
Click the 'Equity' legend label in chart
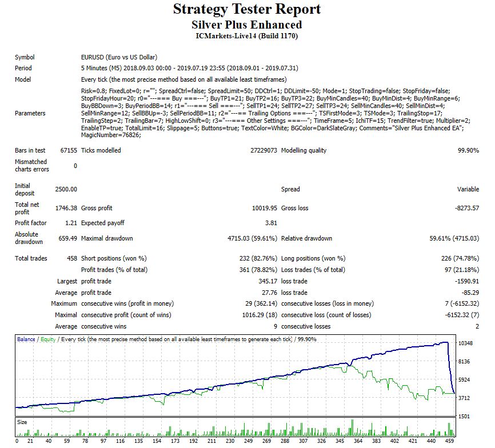click(48, 339)
